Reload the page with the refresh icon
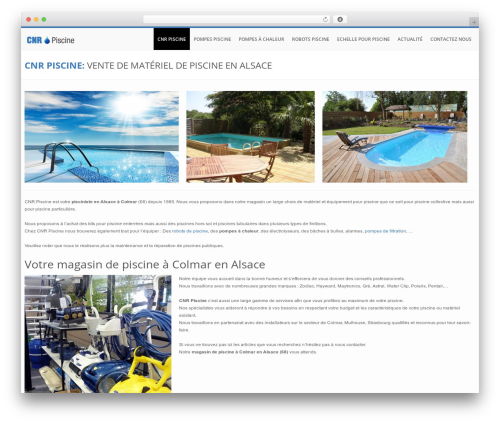This screenshot has width=500, height=423. [325, 19]
